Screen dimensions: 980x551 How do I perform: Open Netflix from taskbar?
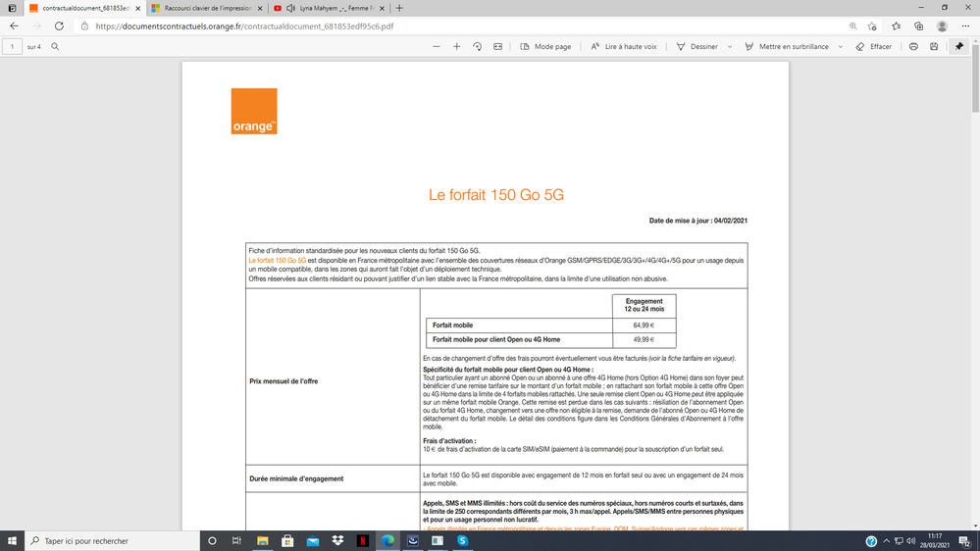pos(363,540)
